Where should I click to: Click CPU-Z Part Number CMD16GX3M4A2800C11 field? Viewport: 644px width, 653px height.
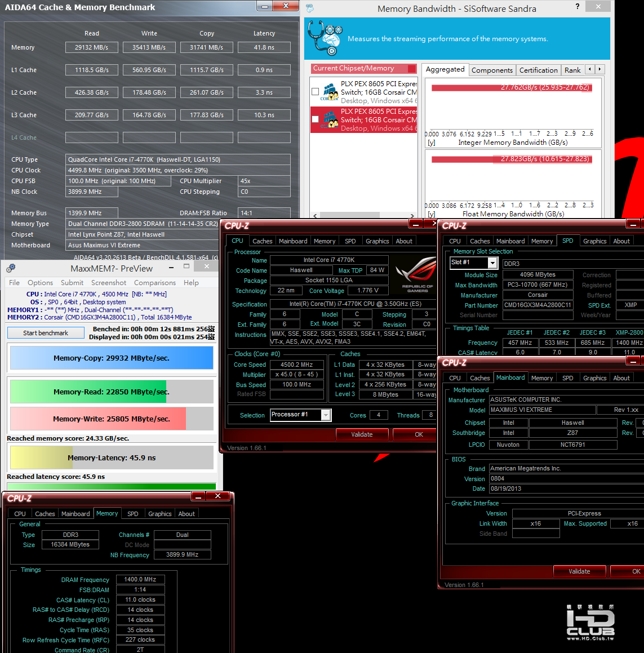[538, 305]
